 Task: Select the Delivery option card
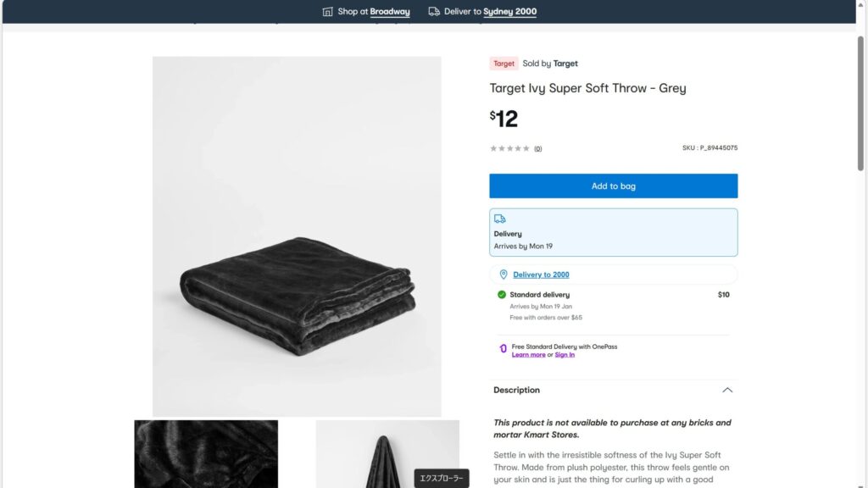click(x=613, y=232)
